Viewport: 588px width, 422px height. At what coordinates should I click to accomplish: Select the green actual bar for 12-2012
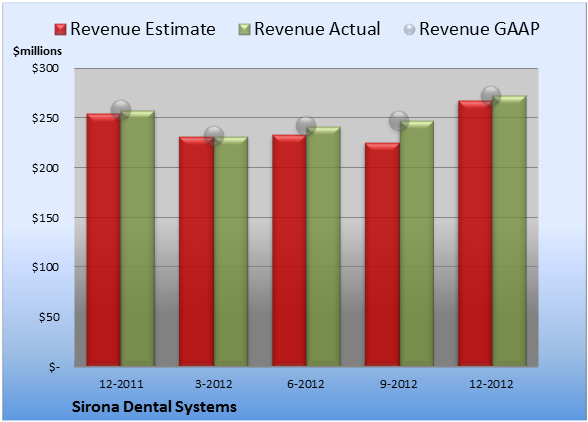[x=509, y=231]
